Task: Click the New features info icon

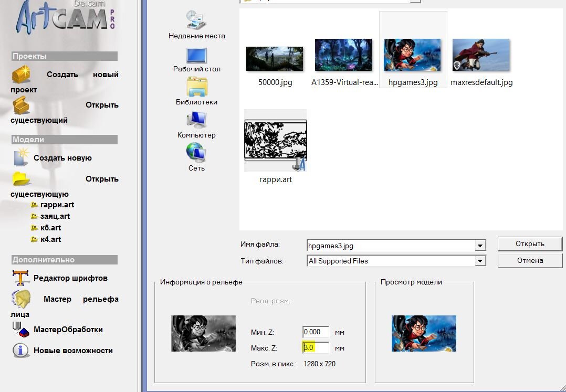Action: pyautogui.click(x=21, y=350)
